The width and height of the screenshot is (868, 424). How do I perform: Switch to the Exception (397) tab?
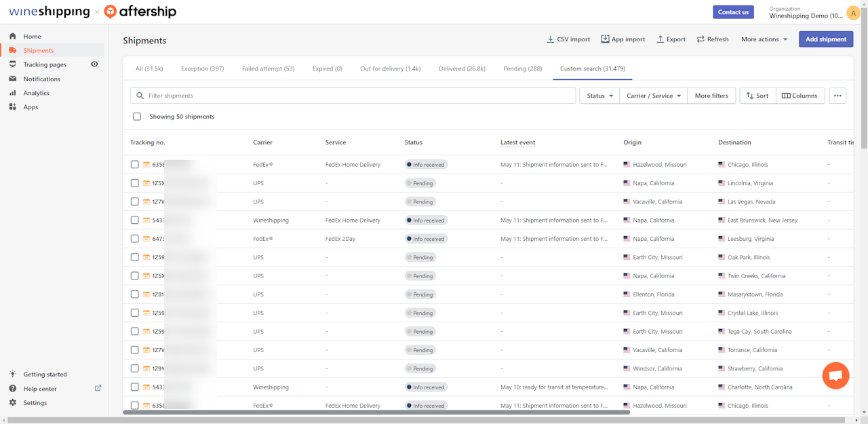(202, 69)
